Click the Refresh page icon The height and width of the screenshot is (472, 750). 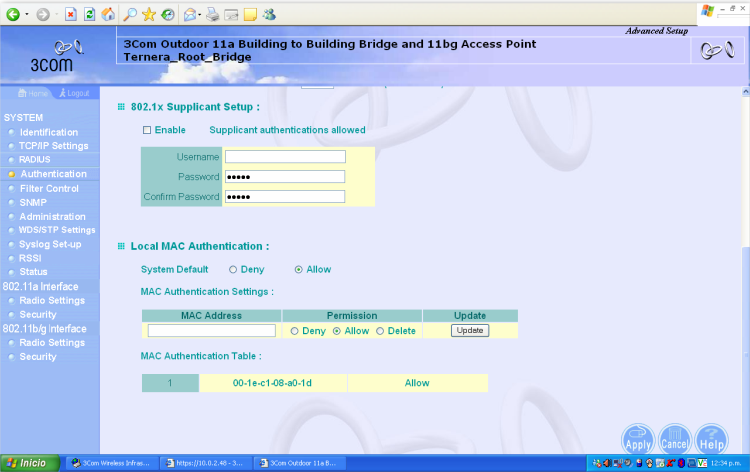[x=89, y=15]
